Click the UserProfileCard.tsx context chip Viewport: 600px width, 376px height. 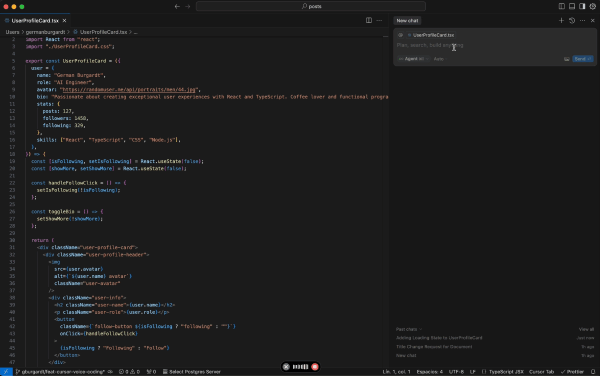pyautogui.click(x=431, y=35)
